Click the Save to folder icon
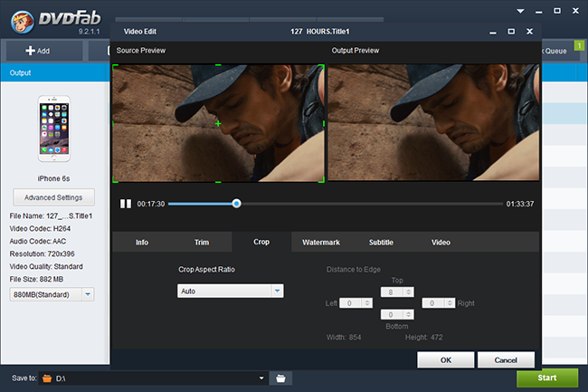The height and width of the screenshot is (392, 588). click(47, 378)
